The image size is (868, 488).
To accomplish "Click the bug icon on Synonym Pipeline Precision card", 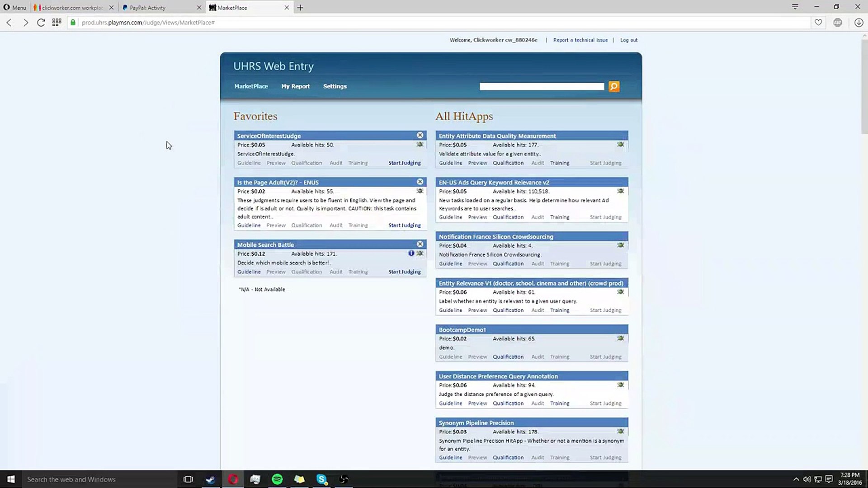I will [620, 431].
